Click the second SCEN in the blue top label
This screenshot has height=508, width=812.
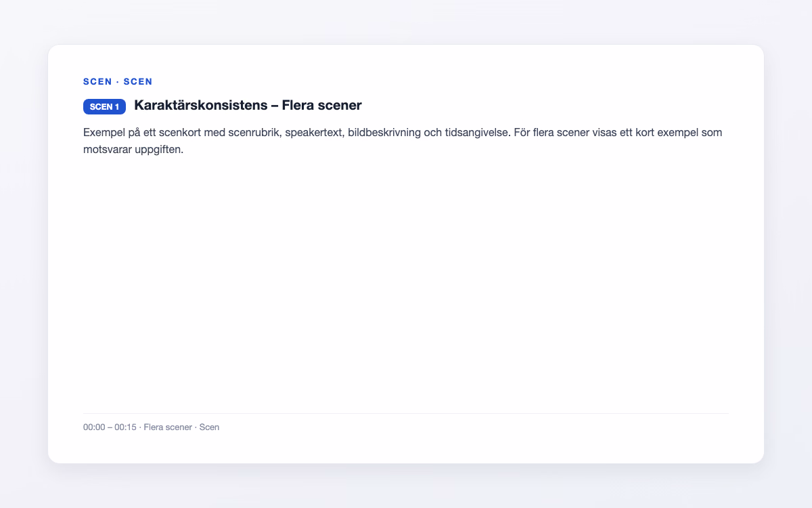point(138,81)
